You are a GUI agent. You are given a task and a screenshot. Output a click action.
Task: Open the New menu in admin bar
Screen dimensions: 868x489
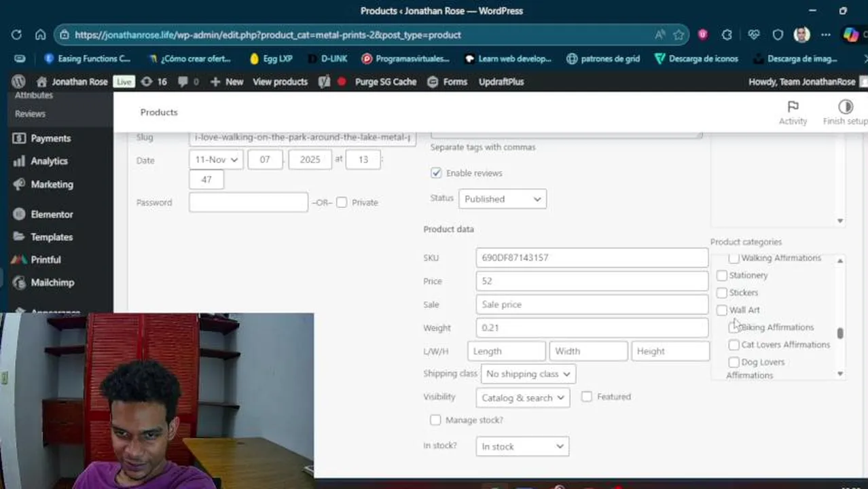227,81
